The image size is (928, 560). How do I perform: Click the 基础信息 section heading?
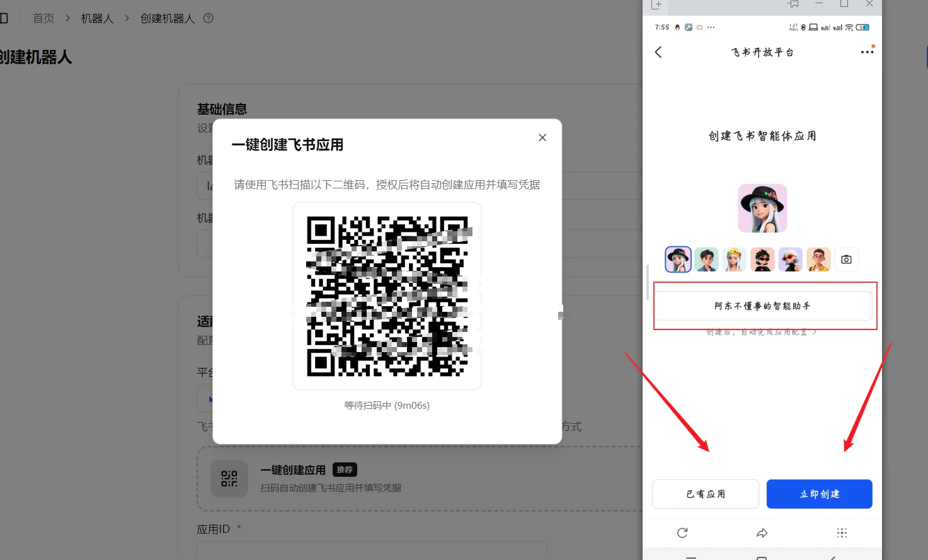click(222, 109)
